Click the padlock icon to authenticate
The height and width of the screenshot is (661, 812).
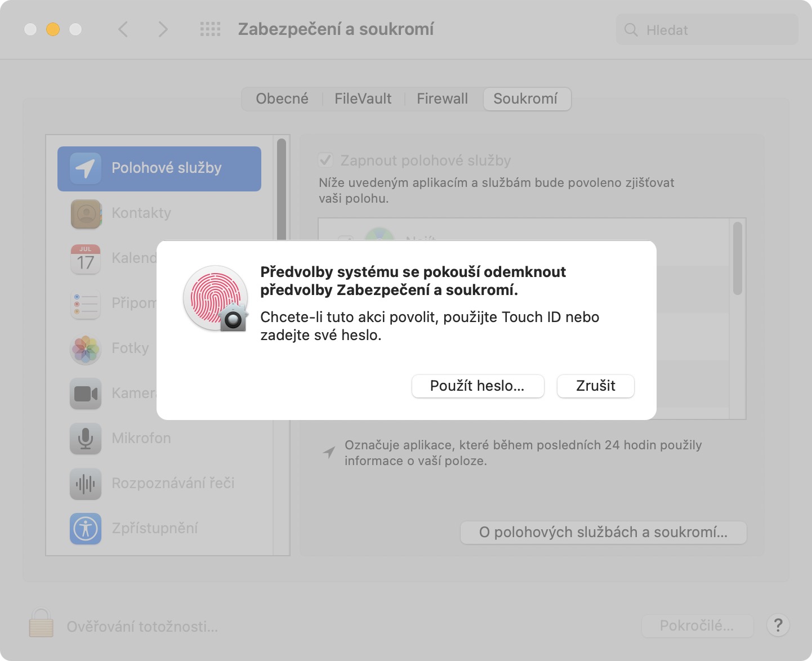[x=41, y=623]
